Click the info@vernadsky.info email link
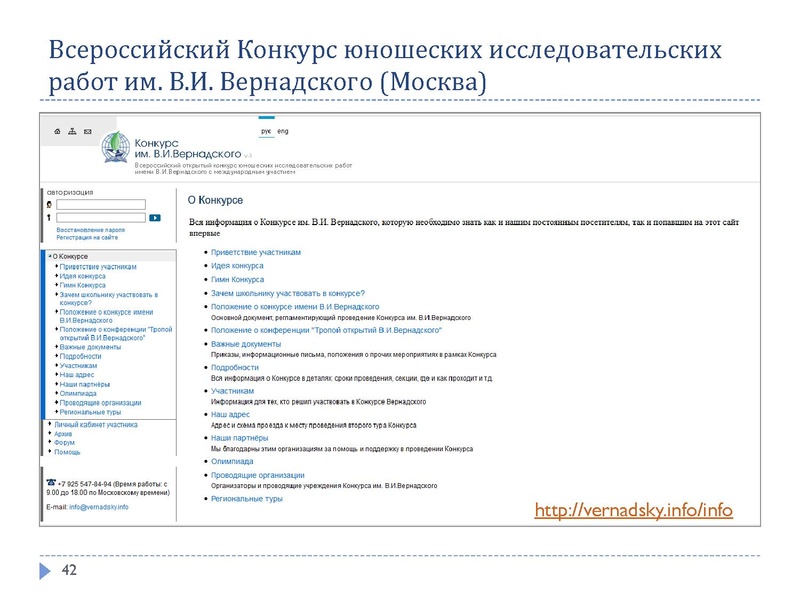Image resolution: width=800 pixels, height=600 pixels. click(x=98, y=506)
